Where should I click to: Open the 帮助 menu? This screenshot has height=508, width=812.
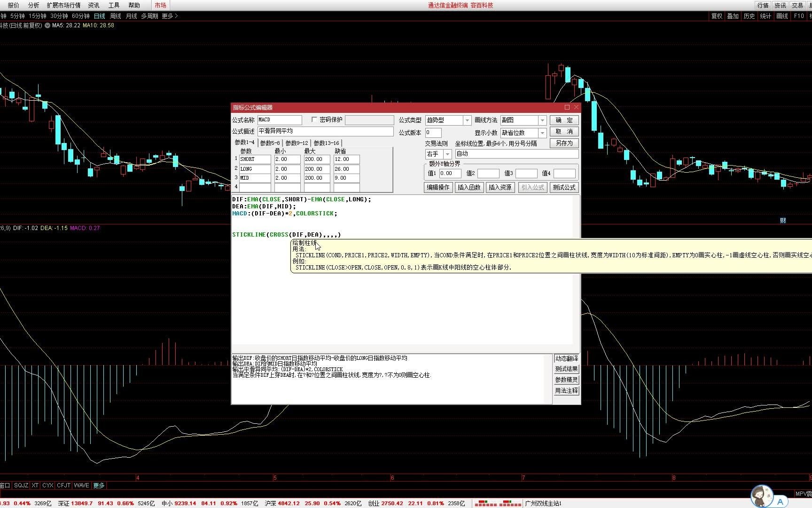[x=134, y=5]
